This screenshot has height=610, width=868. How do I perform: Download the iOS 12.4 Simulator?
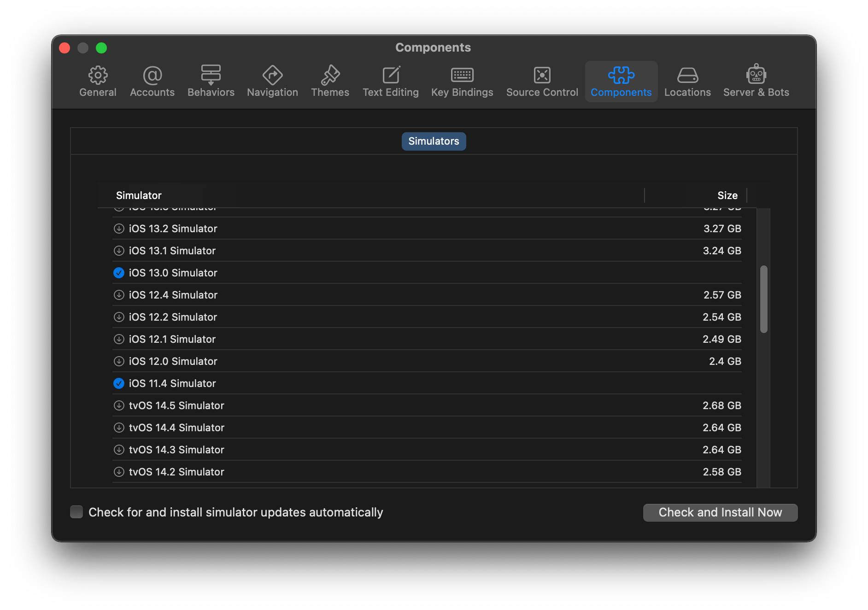[119, 295]
